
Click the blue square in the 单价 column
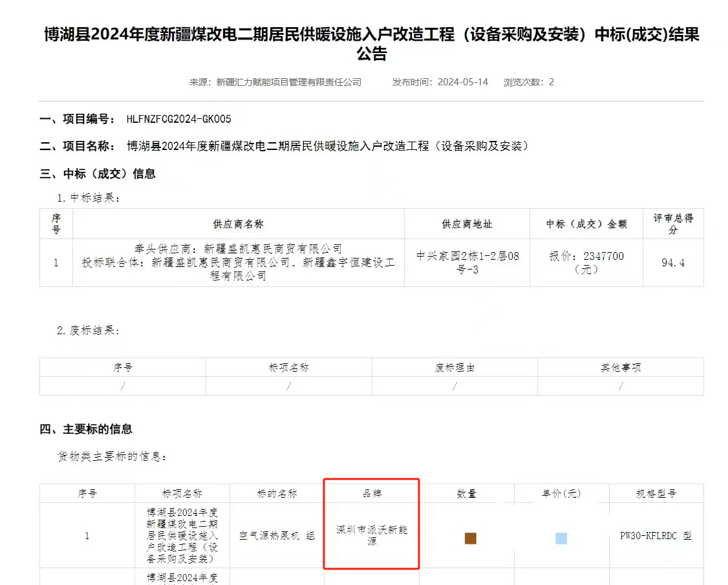[x=561, y=537]
